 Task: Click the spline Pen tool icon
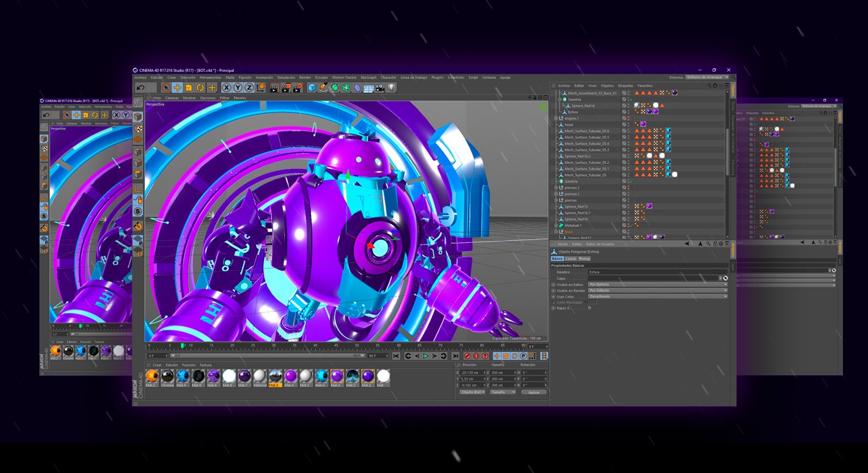coord(323,88)
